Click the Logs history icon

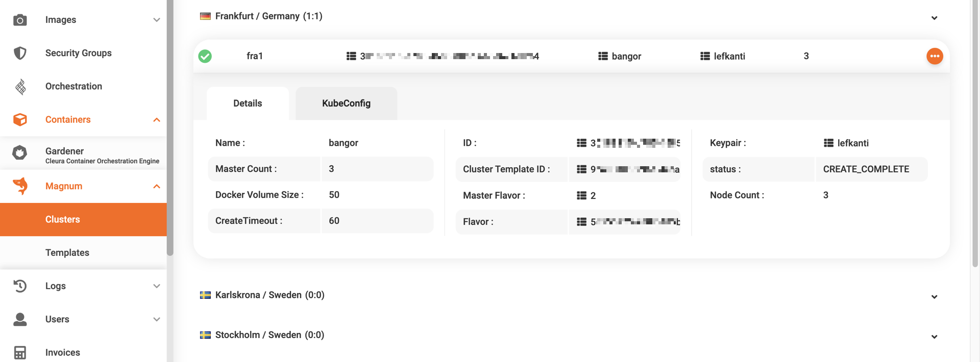[x=20, y=286]
